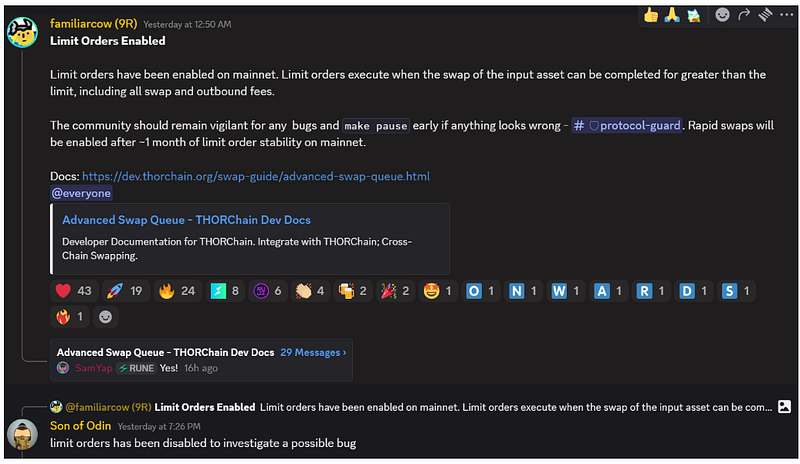This screenshot has height=464, width=800.
Task: Open the thread via 29 Messages link
Action: pyautogui.click(x=313, y=352)
